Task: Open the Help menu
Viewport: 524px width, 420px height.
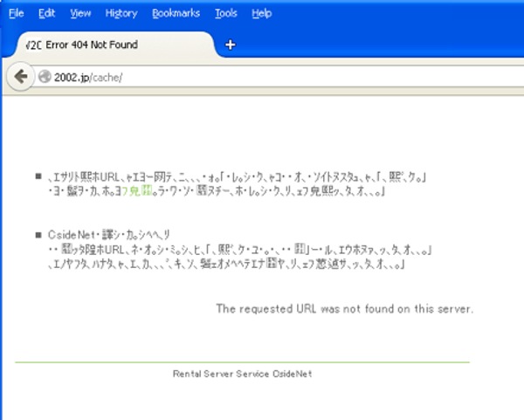Action: (x=261, y=13)
